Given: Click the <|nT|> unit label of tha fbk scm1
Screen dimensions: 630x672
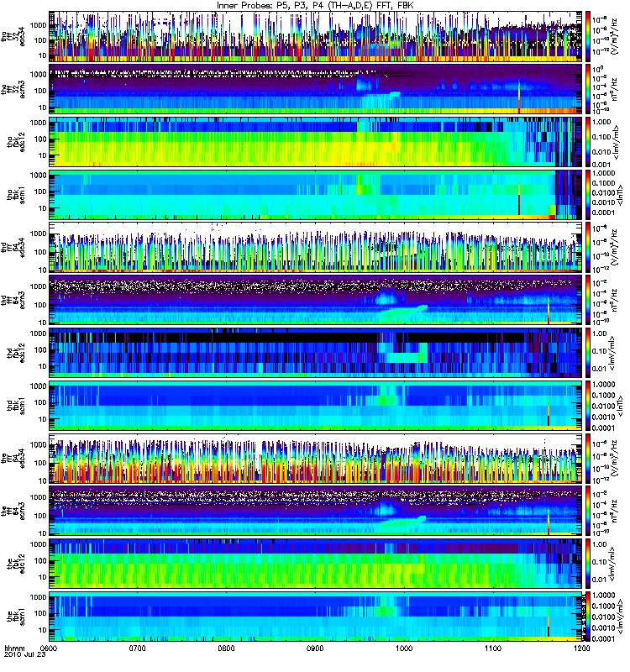Looking at the screenshot, I should (x=618, y=195).
